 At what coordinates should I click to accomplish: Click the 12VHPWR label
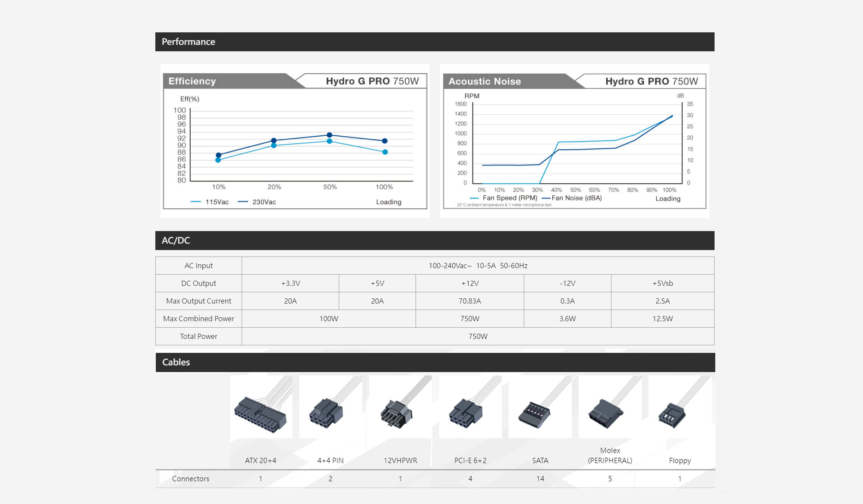[400, 460]
